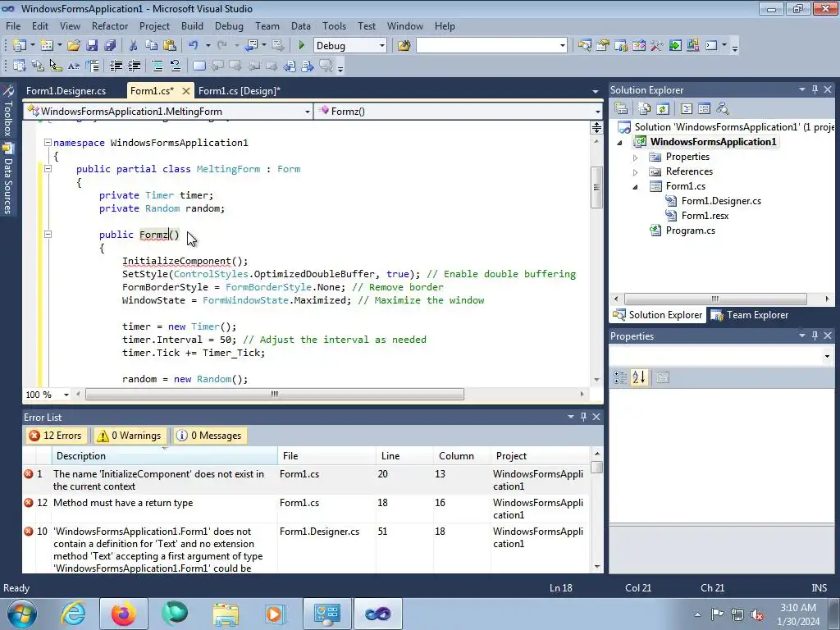The height and width of the screenshot is (630, 840).
Task: Click the empty search combo box
Action: (491, 46)
